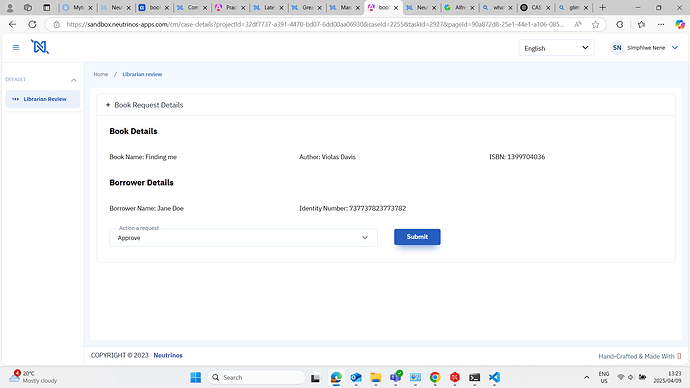View site information lock icon
This screenshot has width=690, height=388.
[56, 25]
